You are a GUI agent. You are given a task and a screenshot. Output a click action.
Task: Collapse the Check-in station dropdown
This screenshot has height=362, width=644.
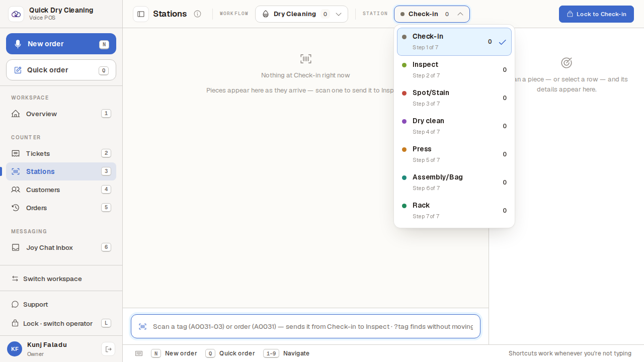(432, 14)
